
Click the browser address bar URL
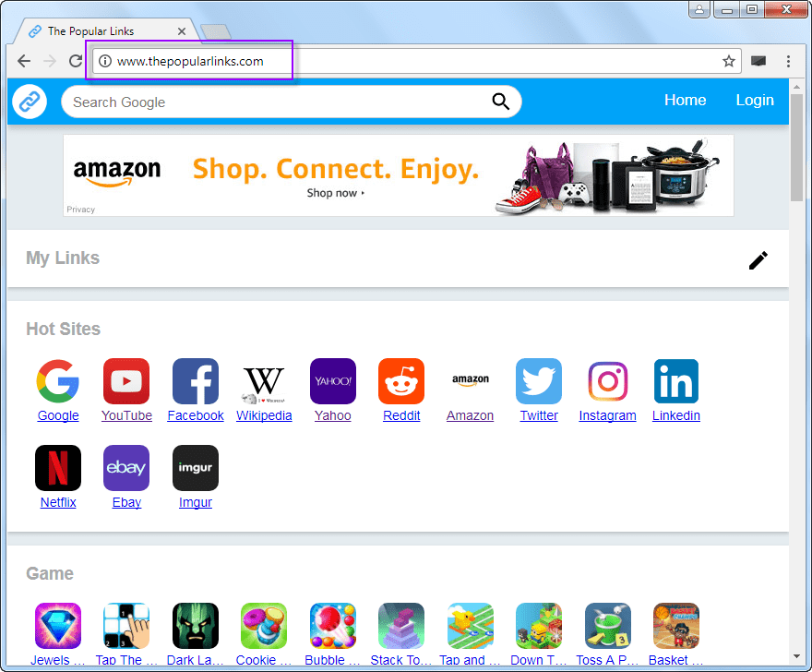click(190, 61)
